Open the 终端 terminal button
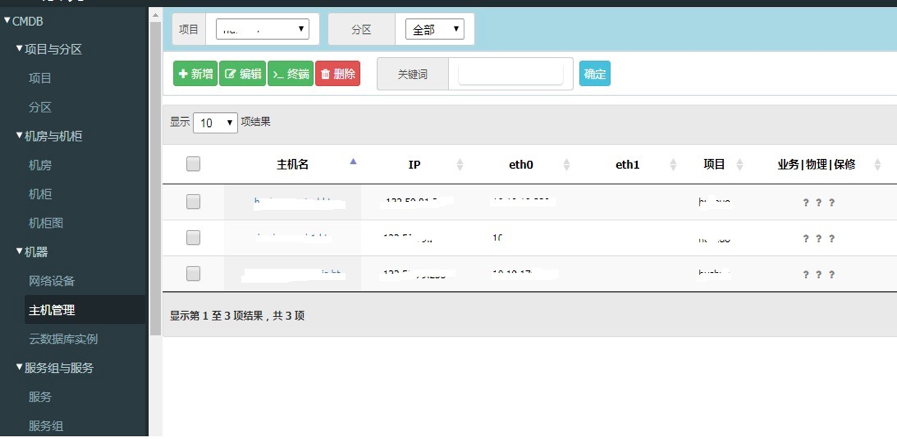The height and width of the screenshot is (439, 897). (291, 73)
